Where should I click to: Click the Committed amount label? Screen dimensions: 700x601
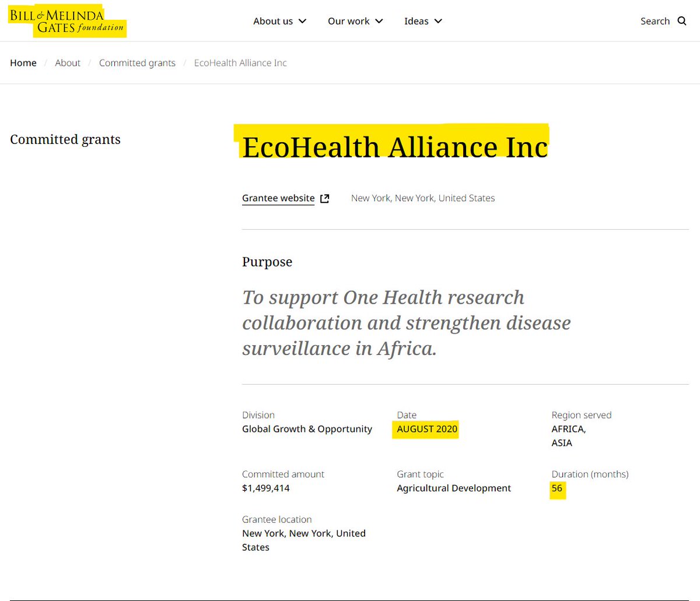coord(283,475)
